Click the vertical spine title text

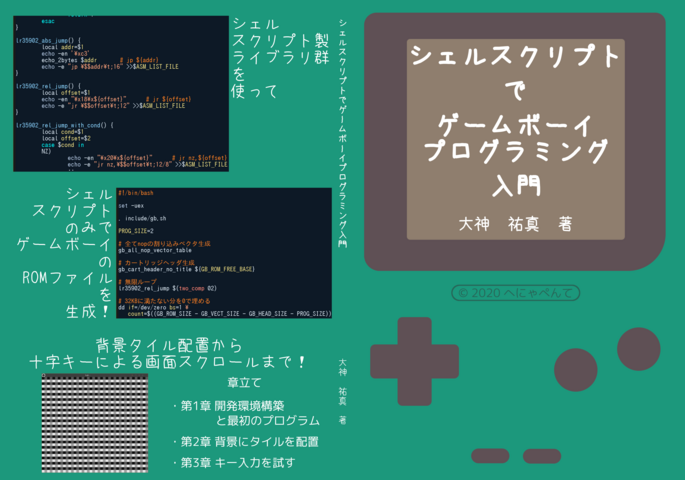point(342,133)
